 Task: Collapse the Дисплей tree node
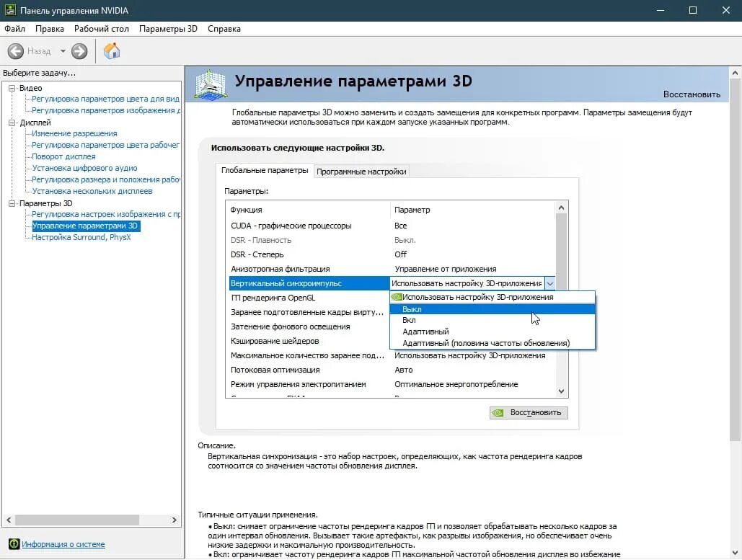click(x=12, y=123)
